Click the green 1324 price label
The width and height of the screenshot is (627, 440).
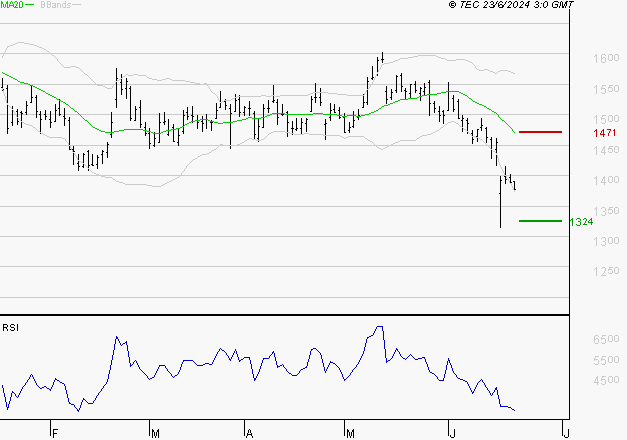tap(581, 222)
